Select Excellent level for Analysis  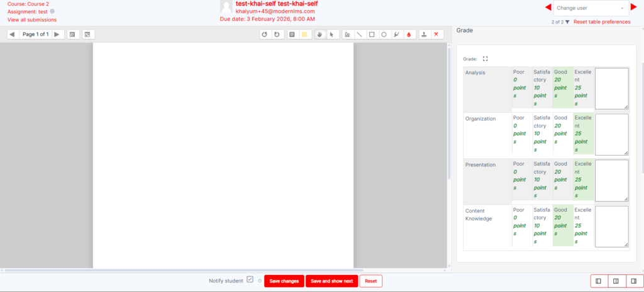pyautogui.click(x=584, y=88)
